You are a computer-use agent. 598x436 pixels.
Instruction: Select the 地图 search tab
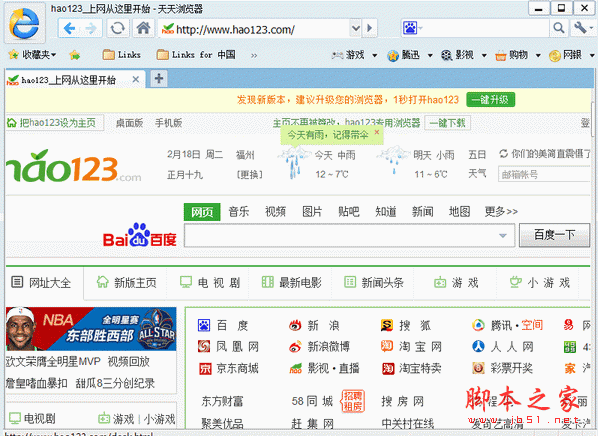460,211
